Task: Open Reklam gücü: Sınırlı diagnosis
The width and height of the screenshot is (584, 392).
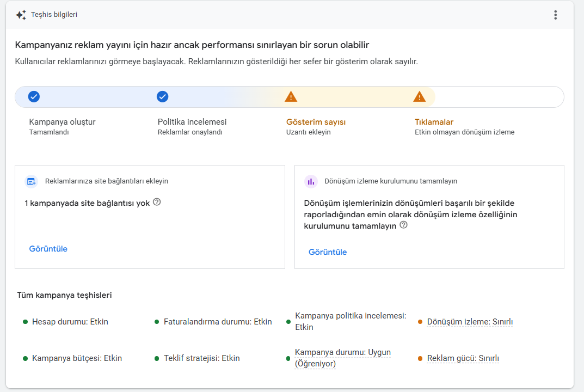Action: point(463,358)
